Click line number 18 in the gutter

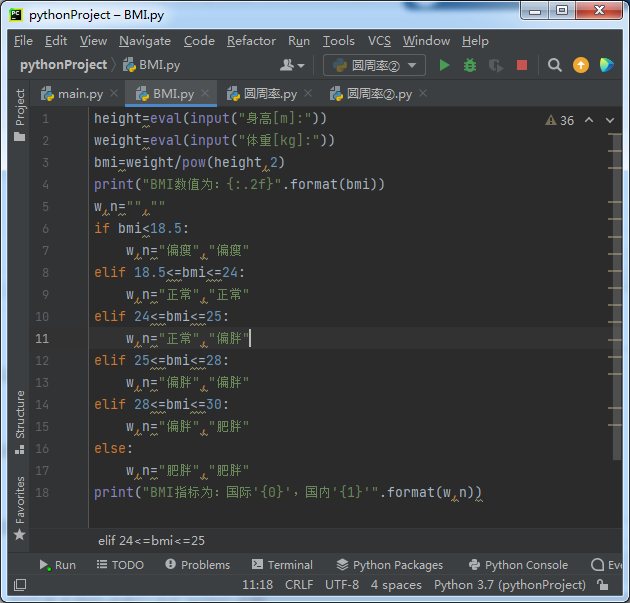coord(42,493)
